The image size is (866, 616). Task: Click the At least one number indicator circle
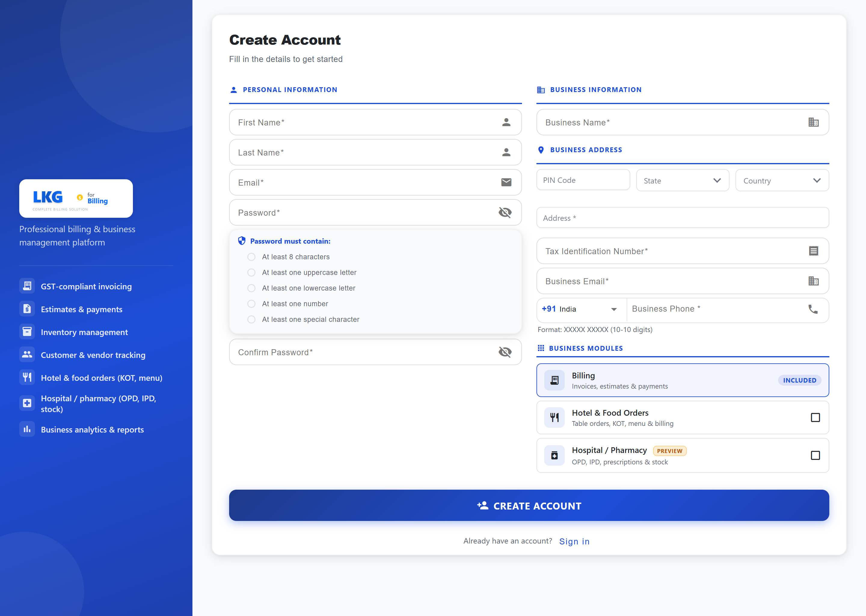[251, 304]
